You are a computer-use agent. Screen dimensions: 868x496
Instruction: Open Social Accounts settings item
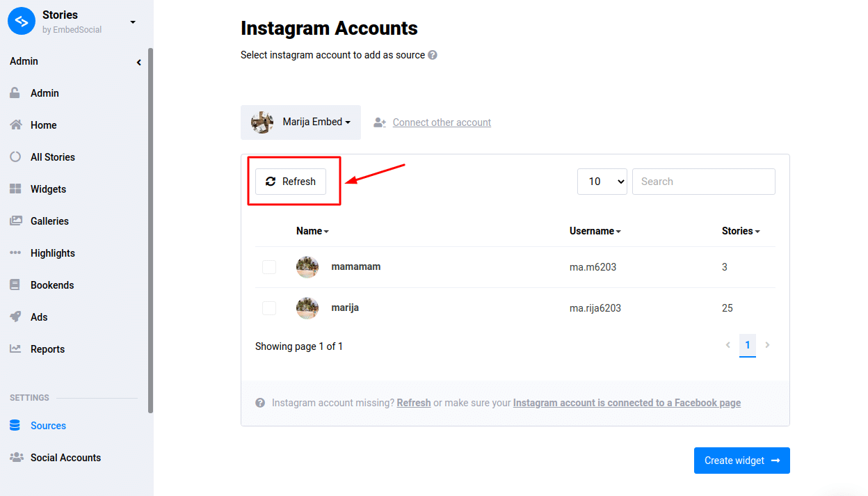[x=65, y=458]
